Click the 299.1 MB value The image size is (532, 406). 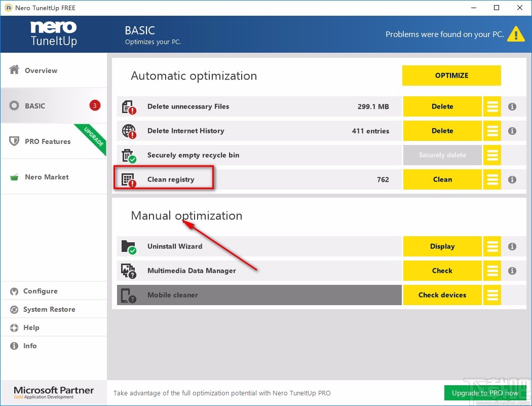point(373,106)
